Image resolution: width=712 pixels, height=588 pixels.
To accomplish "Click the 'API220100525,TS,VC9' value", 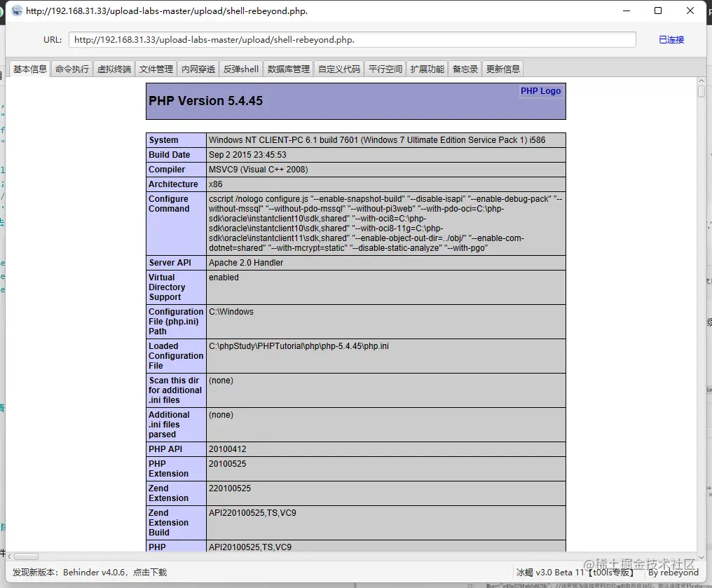I will (x=252, y=513).
